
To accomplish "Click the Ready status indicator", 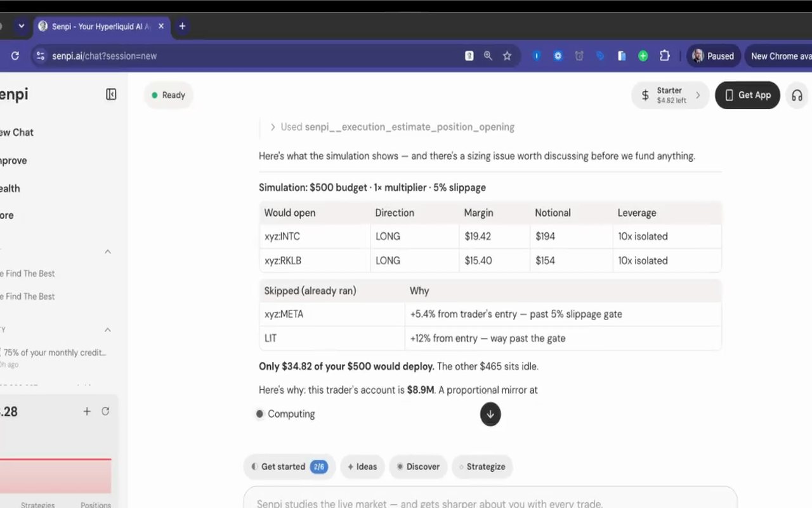I will (168, 95).
